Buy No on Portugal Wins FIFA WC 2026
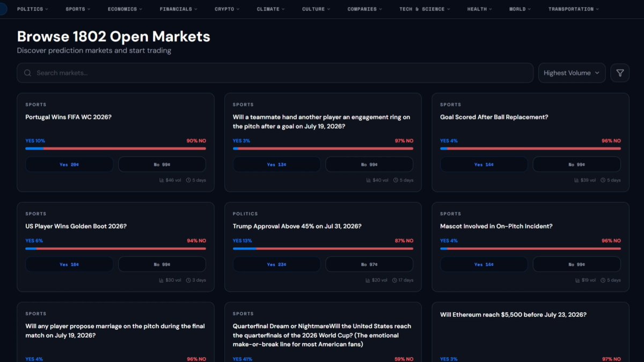This screenshot has height=362, width=644. 162,165
